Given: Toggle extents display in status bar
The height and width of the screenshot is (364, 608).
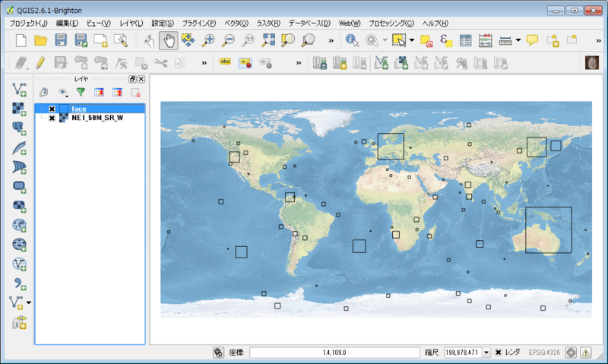Looking at the screenshot, I should point(218,353).
